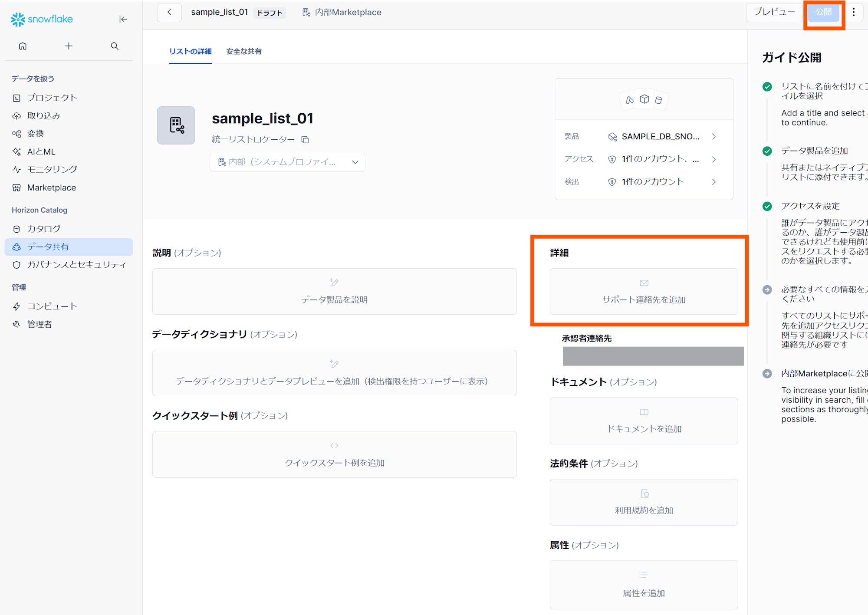The width and height of the screenshot is (868, 615).
Task: Copy the 統一リストロケーター with the copy icon
Action: tap(305, 139)
